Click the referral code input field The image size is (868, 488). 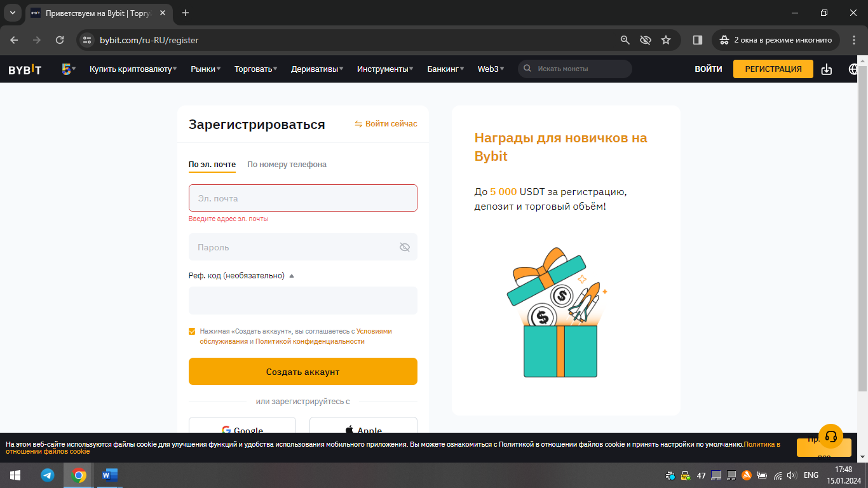click(303, 301)
